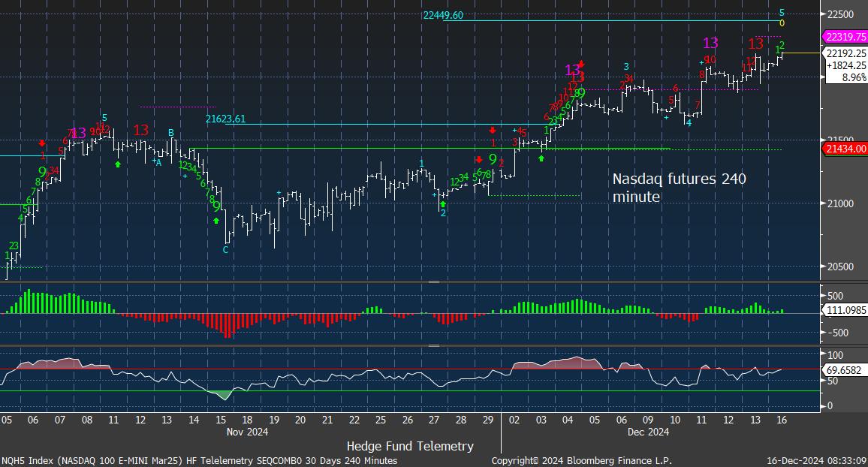Click the 21000 price axis label

pos(840,203)
